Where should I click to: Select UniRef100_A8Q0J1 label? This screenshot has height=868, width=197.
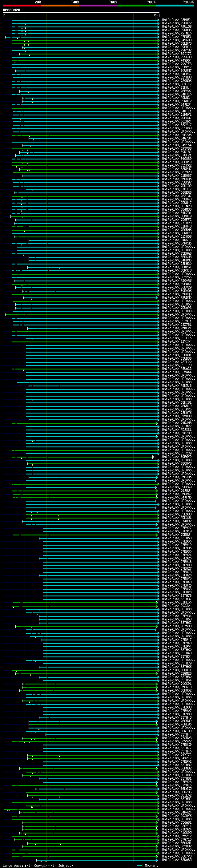point(177,670)
